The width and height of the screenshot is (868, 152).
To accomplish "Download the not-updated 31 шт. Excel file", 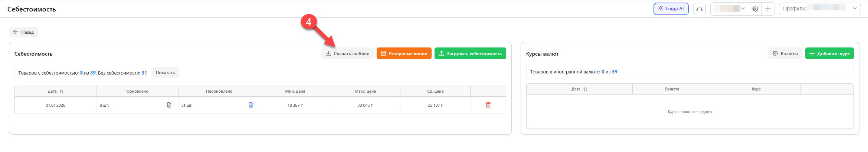I will pos(251,105).
